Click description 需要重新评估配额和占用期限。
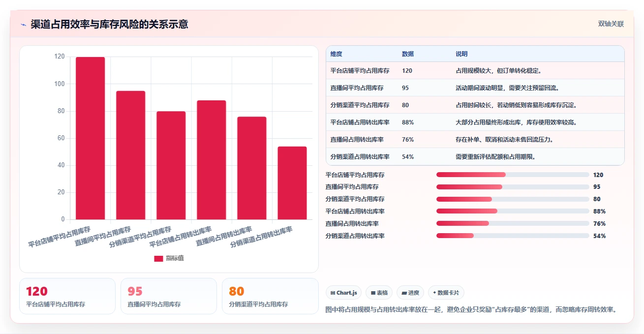The width and height of the screenshot is (644, 334). tap(496, 157)
